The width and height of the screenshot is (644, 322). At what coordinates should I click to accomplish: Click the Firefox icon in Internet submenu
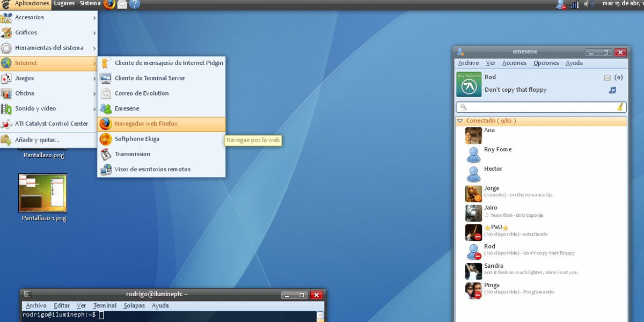106,123
